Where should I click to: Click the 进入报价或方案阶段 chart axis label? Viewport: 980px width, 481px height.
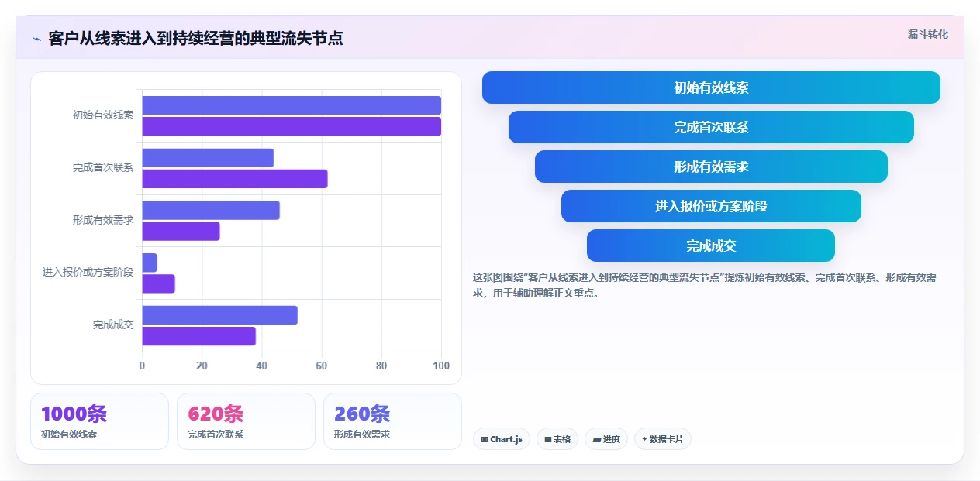(88, 272)
